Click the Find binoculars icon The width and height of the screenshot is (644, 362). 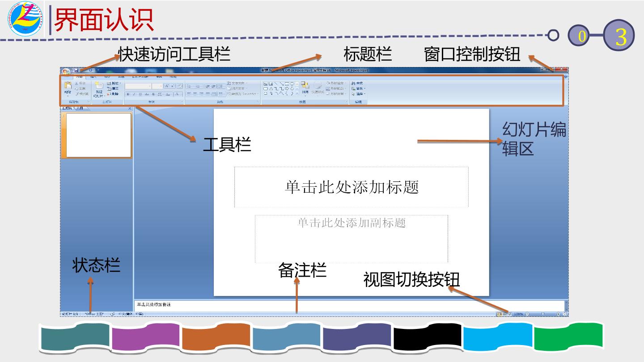tap(353, 83)
